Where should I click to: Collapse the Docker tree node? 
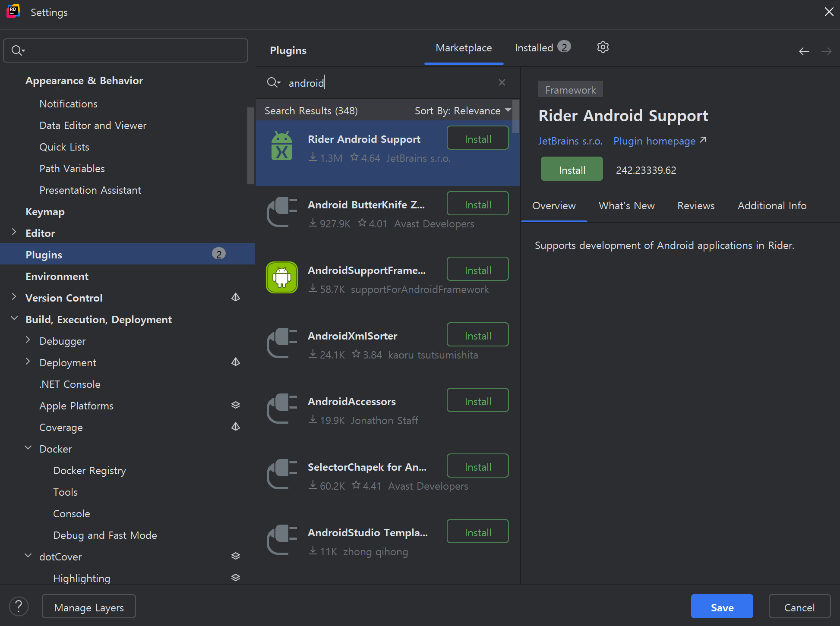[28, 448]
